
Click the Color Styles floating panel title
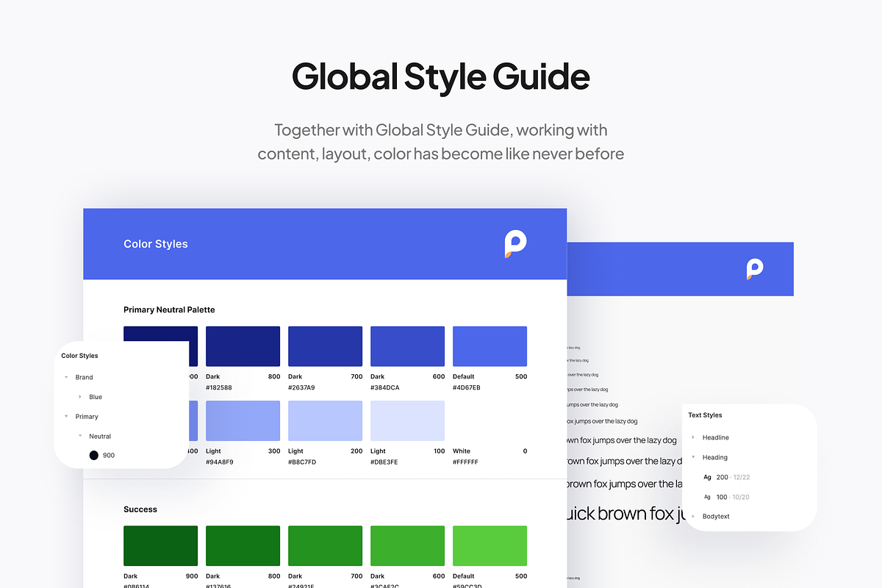(x=79, y=356)
